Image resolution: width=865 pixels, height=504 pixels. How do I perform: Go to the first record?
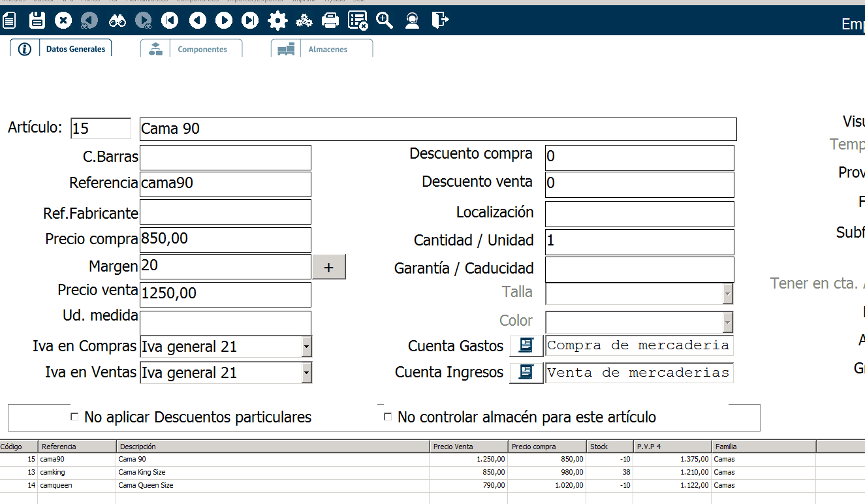(170, 21)
